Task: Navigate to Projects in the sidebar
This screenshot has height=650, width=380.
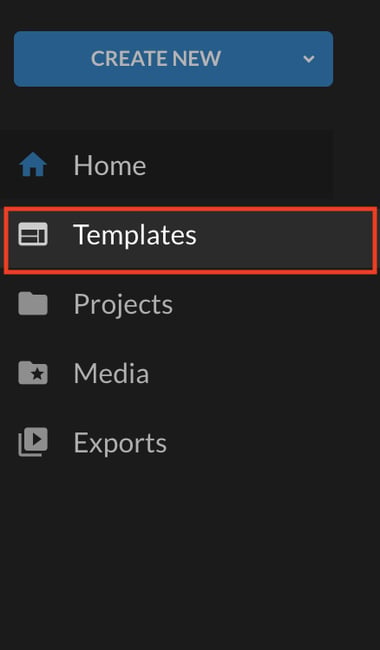Action: click(x=166, y=304)
